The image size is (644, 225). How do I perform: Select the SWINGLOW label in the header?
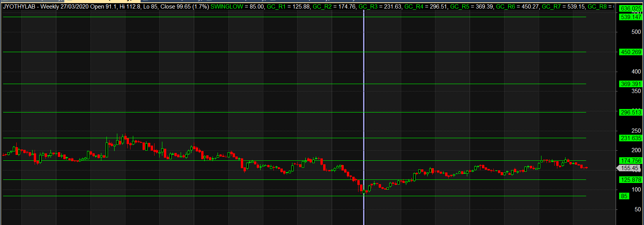point(226,7)
